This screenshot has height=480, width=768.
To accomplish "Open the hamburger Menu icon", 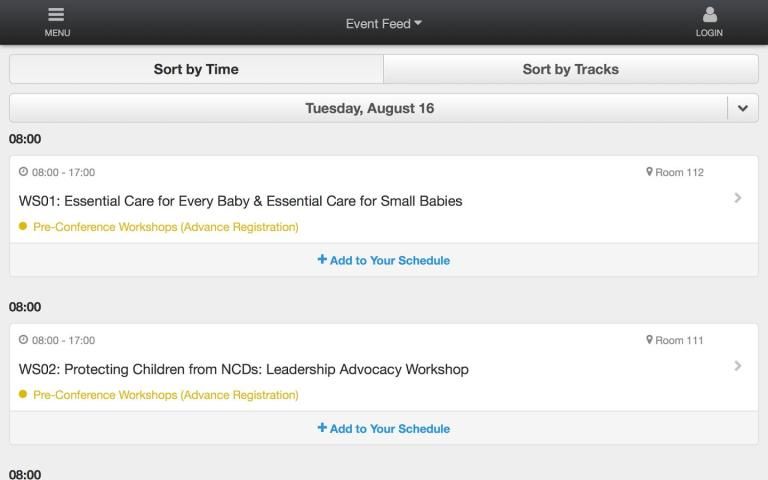I will point(57,16).
